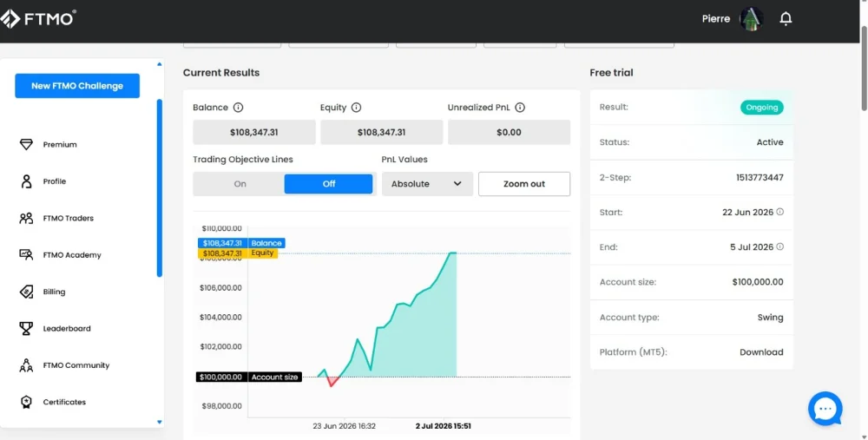Open FTMO Traders menu item
The height and width of the screenshot is (440, 868).
pyautogui.click(x=68, y=218)
